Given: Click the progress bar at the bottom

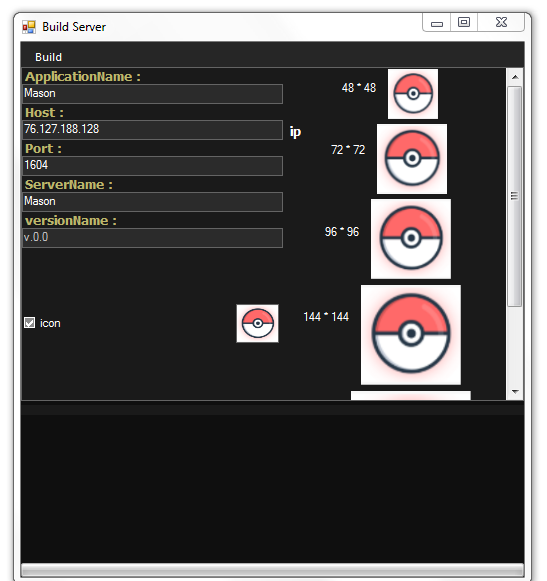Looking at the screenshot, I should click(x=272, y=570).
